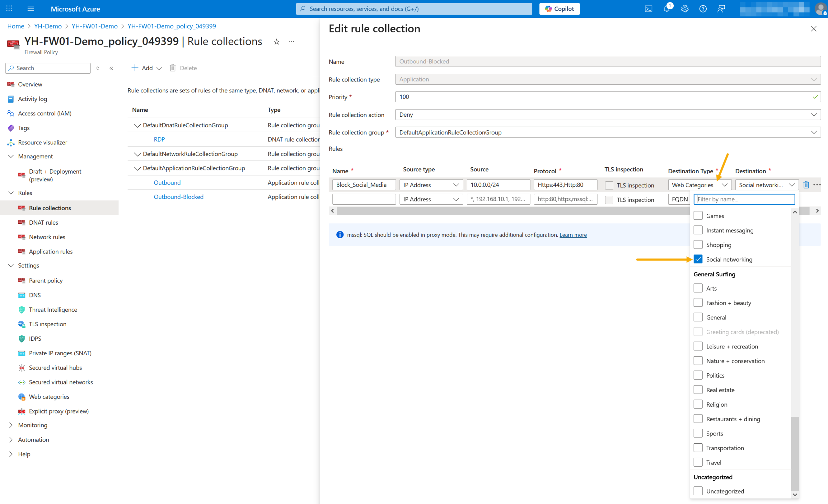Screen dimensions: 828x504
Task: Close the Edit rule collection panel
Action: (813, 29)
